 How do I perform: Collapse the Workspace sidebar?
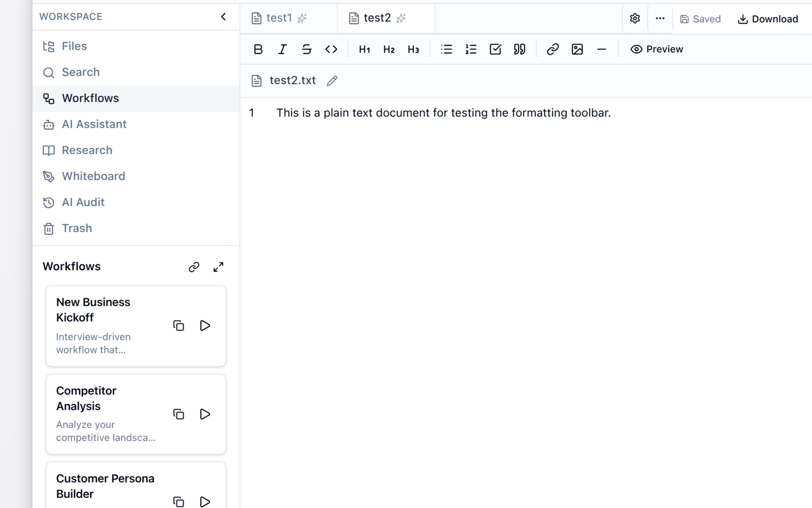[223, 17]
